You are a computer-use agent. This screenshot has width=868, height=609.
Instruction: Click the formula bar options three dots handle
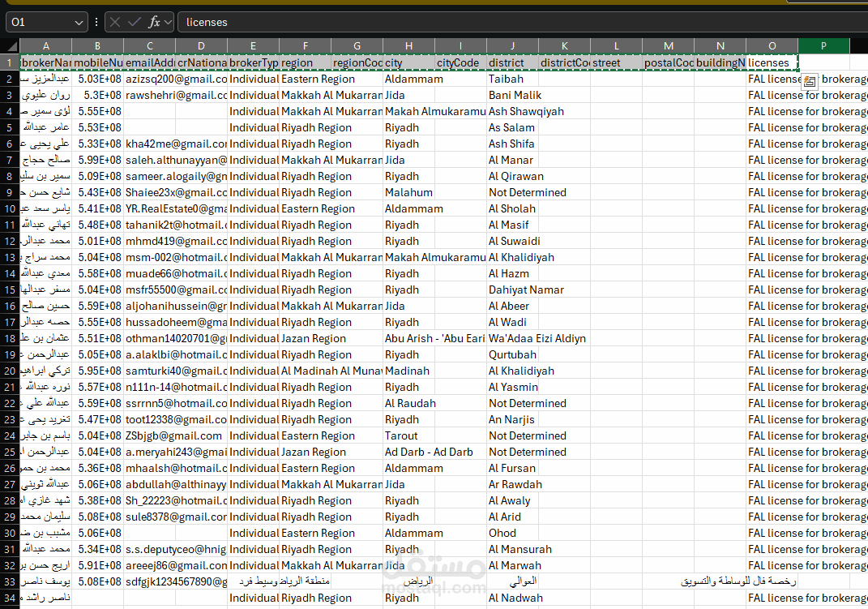tap(96, 22)
